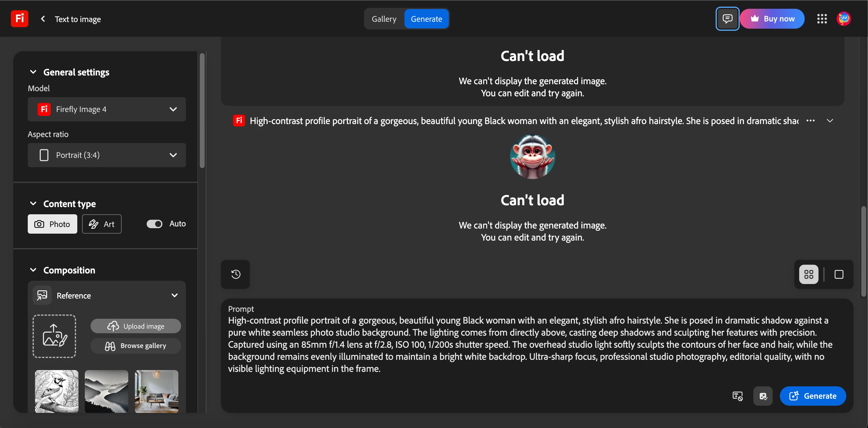Viewport: 868px width, 428px height.
Task: Open the feedback chat icon
Action: [x=727, y=18]
